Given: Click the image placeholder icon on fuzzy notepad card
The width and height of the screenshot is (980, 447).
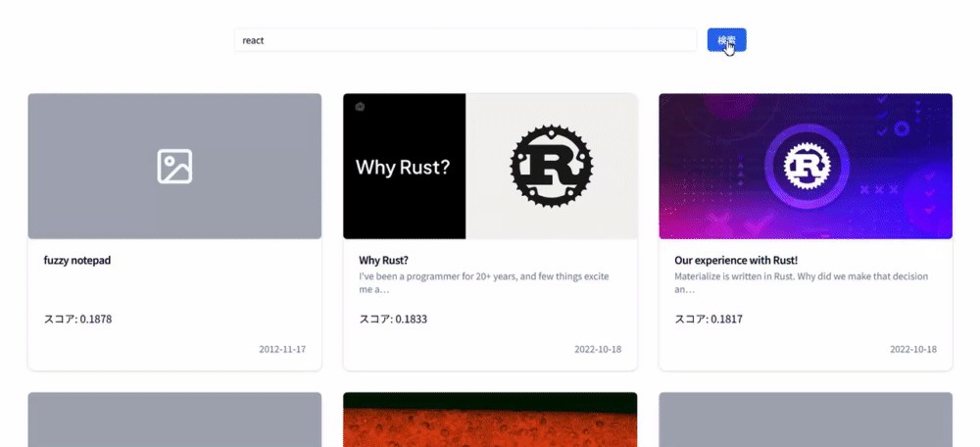Looking at the screenshot, I should (x=175, y=167).
